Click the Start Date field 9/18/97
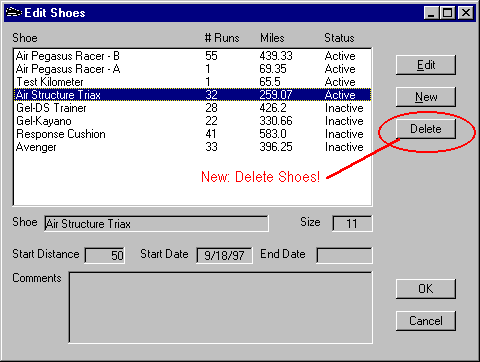This screenshot has height=362, width=480. click(224, 256)
